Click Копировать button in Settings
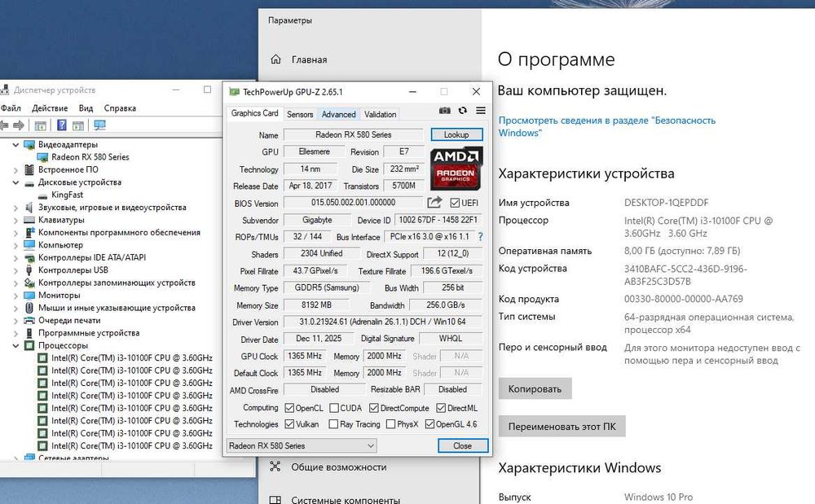The width and height of the screenshot is (815, 504). (535, 388)
